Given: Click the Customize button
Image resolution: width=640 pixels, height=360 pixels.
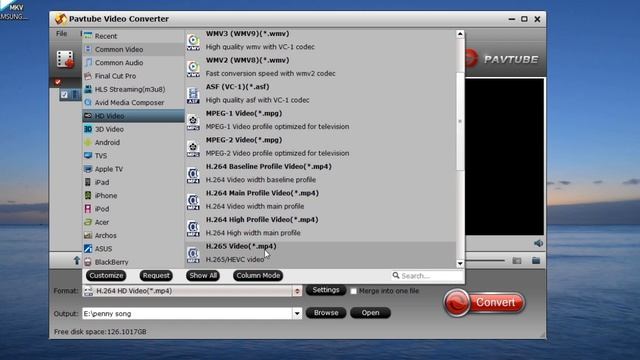Looking at the screenshot, I should click(106, 276).
